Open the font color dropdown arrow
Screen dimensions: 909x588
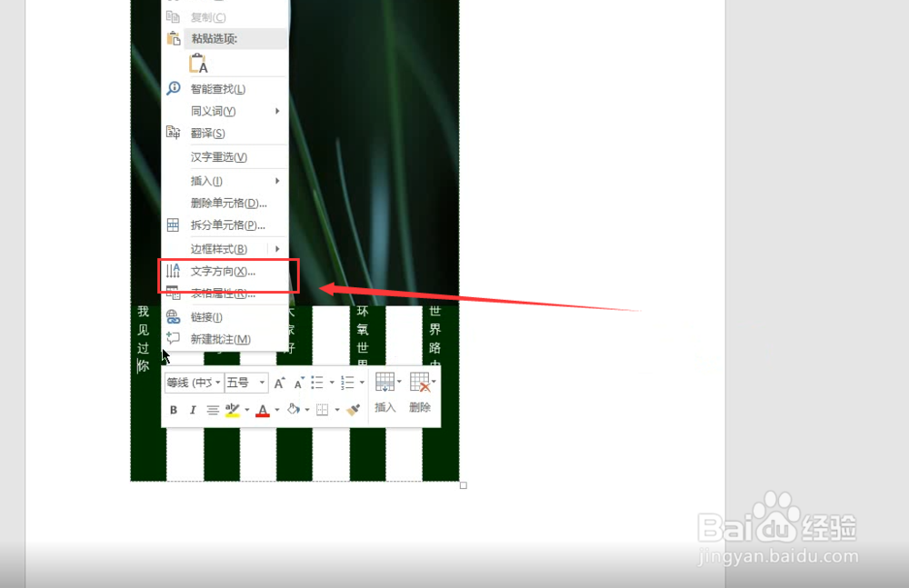pyautogui.click(x=277, y=410)
